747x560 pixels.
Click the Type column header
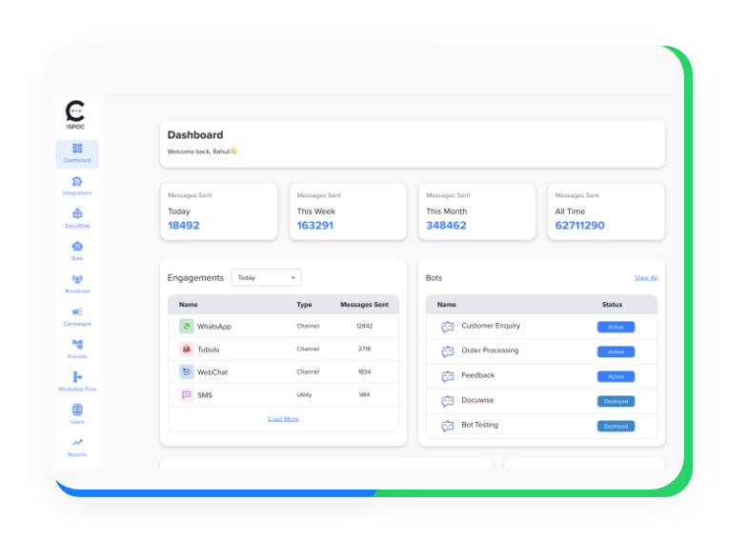click(x=305, y=305)
